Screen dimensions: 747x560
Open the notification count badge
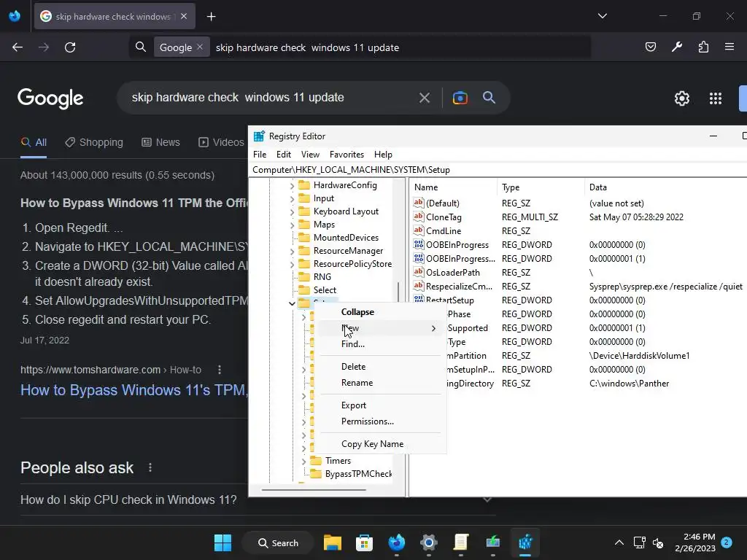click(726, 542)
